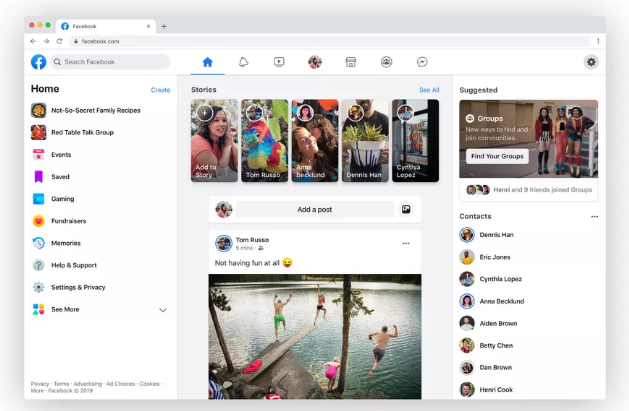Open the Groups icon in top navigation
Image resolution: width=629 pixels, height=411 pixels.
386,62
